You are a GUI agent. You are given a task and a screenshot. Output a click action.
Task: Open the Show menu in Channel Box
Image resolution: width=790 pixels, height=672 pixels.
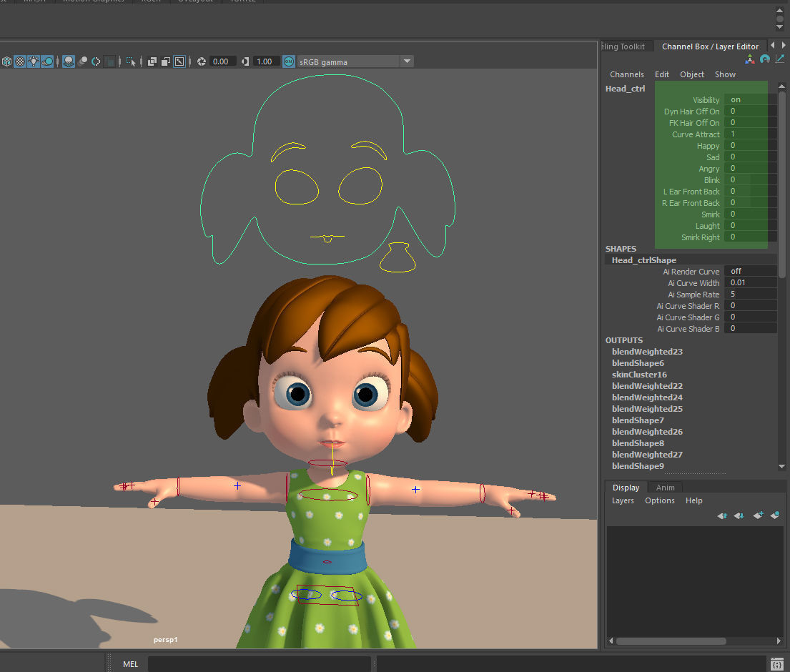[x=725, y=74]
